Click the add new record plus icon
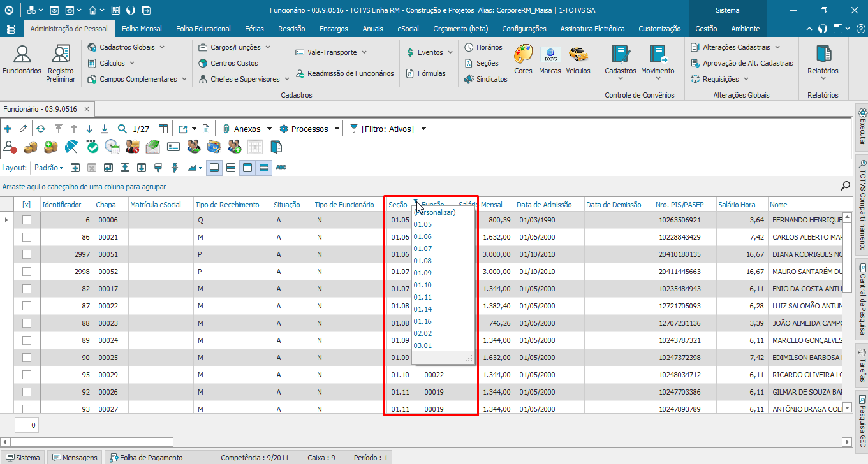Viewport: 868px width, 464px height. coord(8,129)
